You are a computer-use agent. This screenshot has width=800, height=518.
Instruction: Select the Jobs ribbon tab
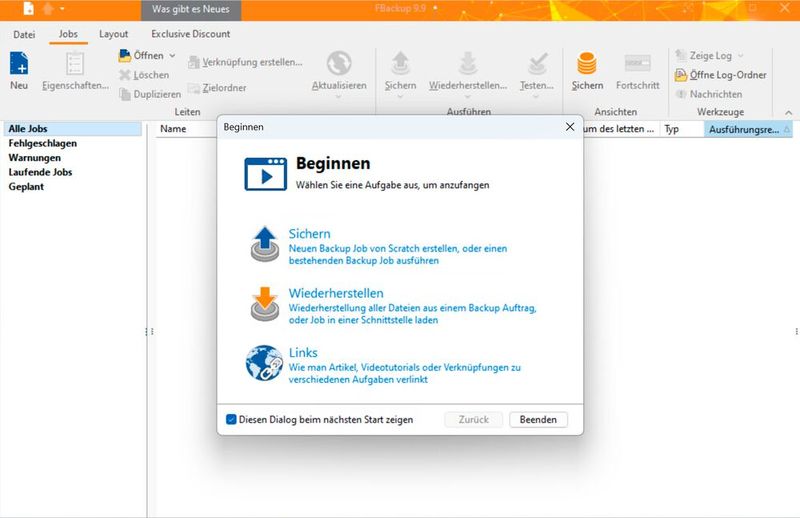pyautogui.click(x=68, y=34)
